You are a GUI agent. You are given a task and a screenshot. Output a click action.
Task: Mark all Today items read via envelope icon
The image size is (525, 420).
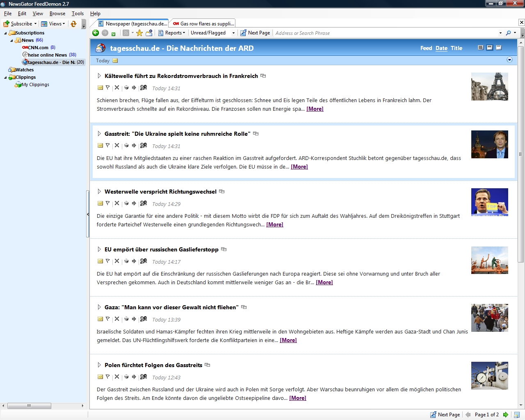115,61
